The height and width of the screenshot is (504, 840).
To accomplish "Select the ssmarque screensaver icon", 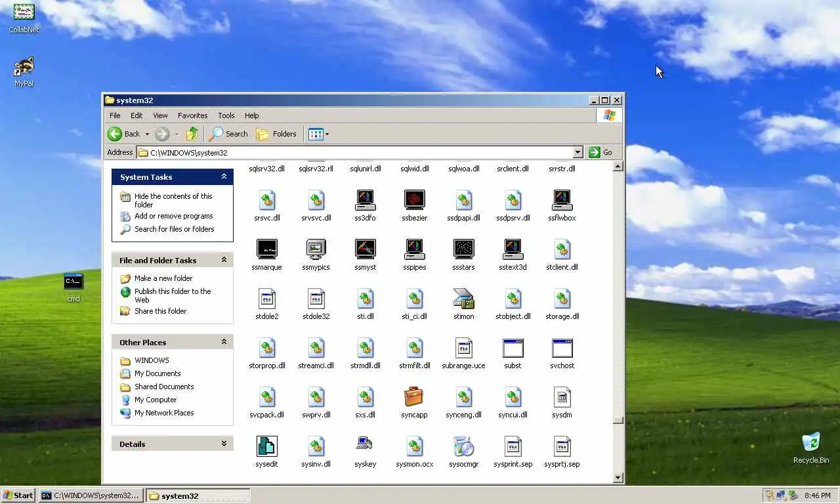I will pos(266,249).
